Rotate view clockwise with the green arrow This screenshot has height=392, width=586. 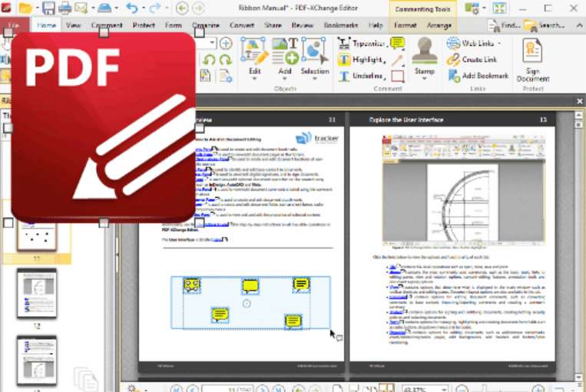point(225,60)
